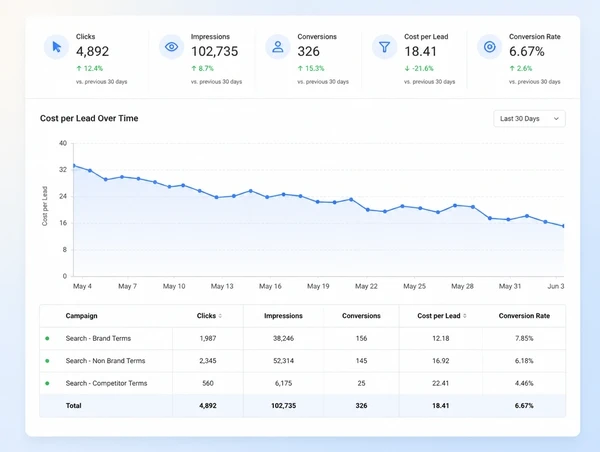Screen dimensions: 600x452
Task: Click the Cost per Lead column sort arrows
Action: click(465, 316)
